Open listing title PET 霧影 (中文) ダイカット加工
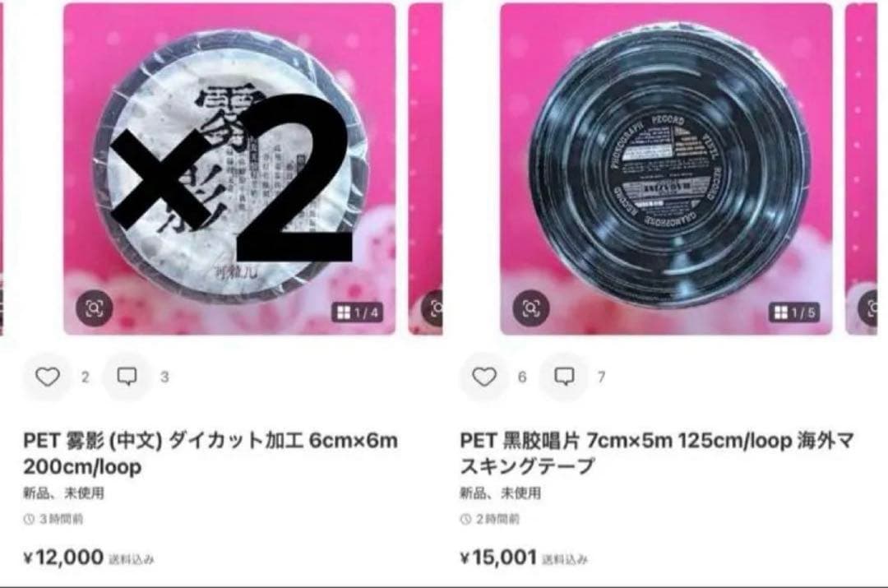 point(210,453)
